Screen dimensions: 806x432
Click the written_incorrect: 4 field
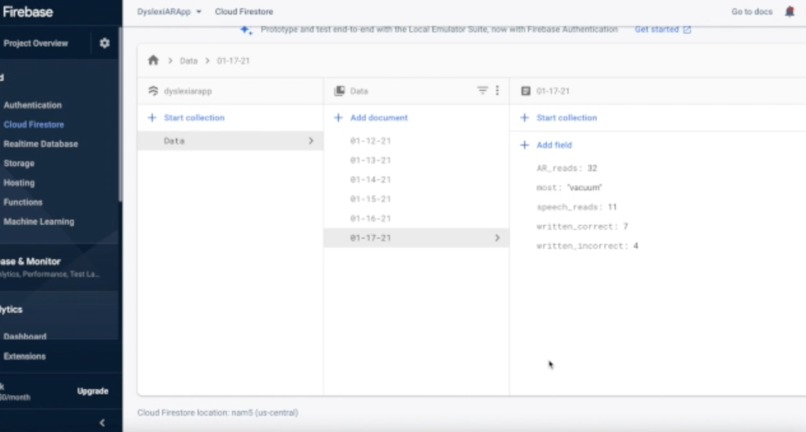[x=587, y=246]
